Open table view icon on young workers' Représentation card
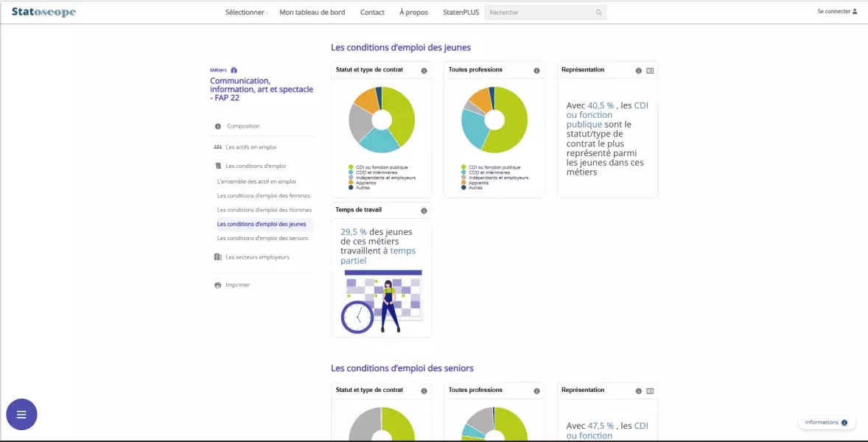This screenshot has width=868, height=442. click(x=650, y=71)
